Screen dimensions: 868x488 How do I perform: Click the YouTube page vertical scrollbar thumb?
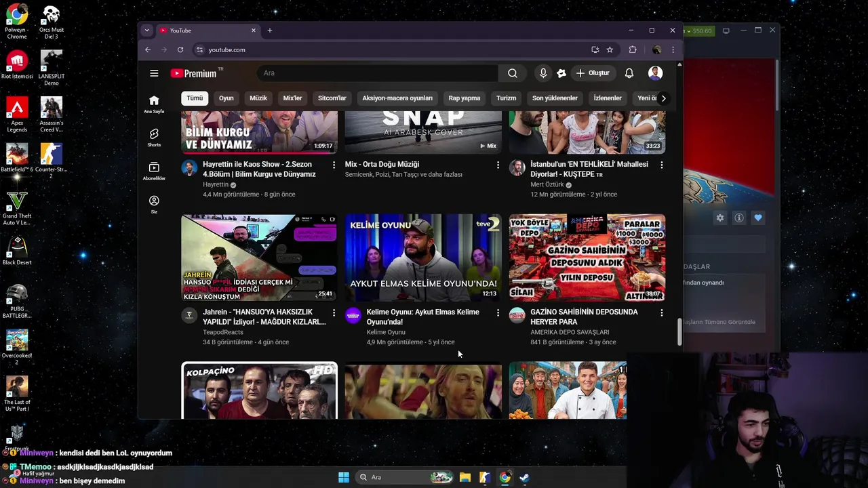click(679, 332)
